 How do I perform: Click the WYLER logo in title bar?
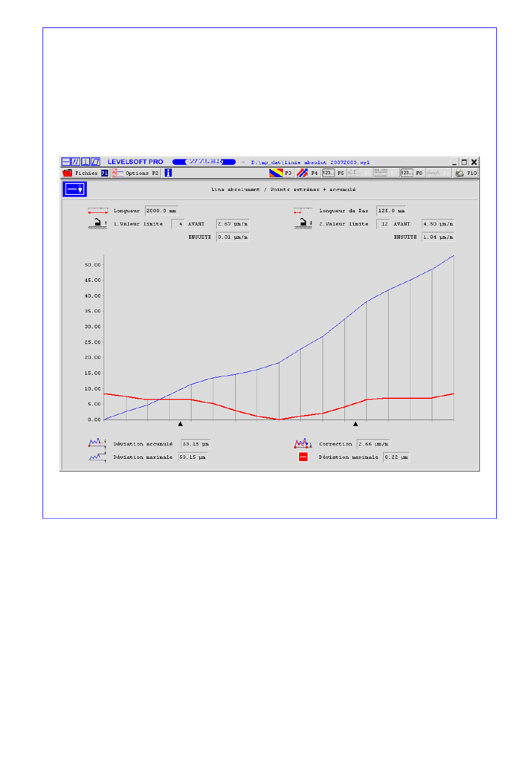[x=204, y=162]
